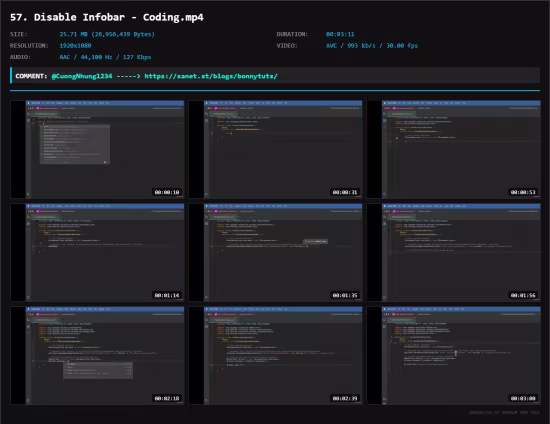Open the thumbnail stamped 00:02:39

click(275, 356)
